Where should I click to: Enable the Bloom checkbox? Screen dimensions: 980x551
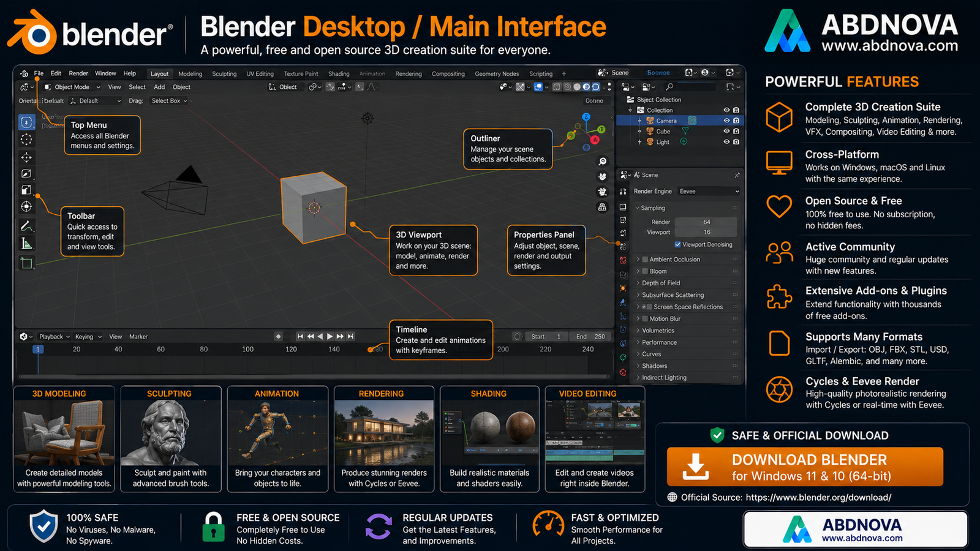645,271
